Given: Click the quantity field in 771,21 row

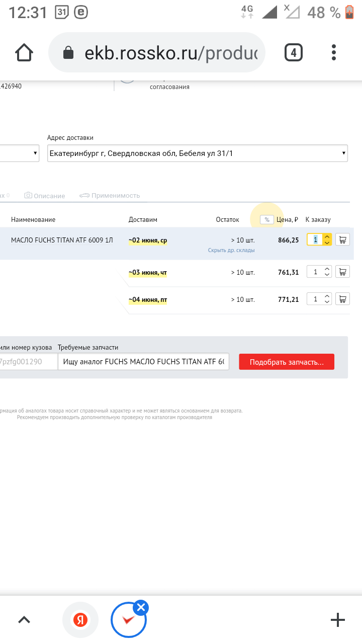Looking at the screenshot, I should click(315, 299).
